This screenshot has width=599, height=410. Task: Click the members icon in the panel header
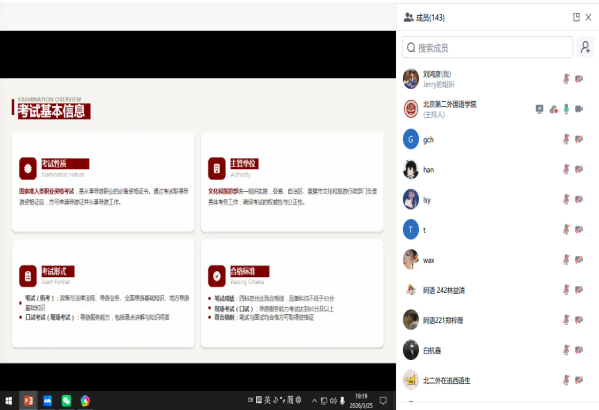click(x=409, y=17)
